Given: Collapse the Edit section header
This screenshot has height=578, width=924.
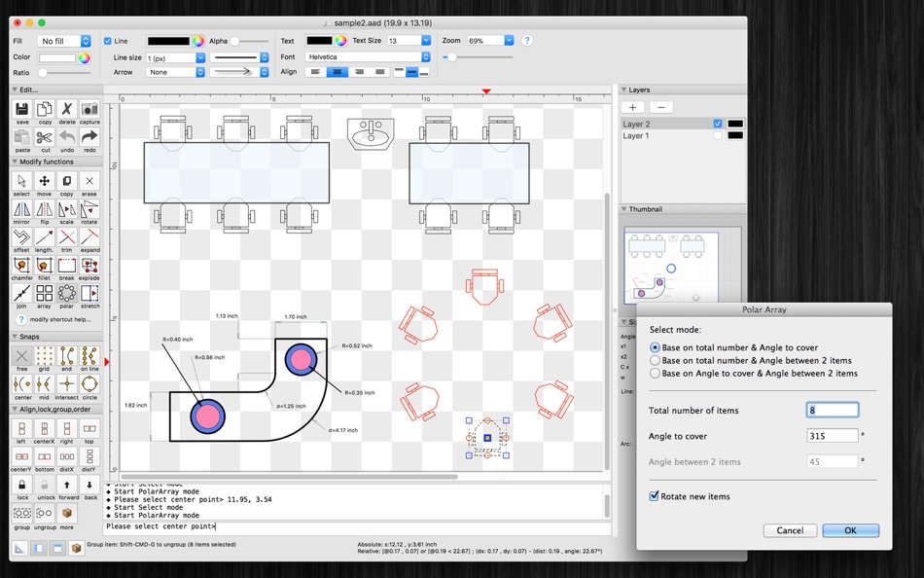Looking at the screenshot, I should pyautogui.click(x=15, y=90).
